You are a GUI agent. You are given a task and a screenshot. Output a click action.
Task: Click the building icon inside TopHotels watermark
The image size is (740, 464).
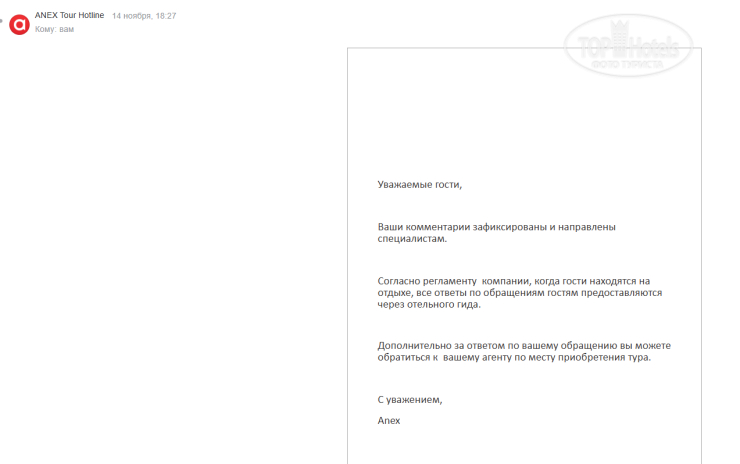point(618,39)
